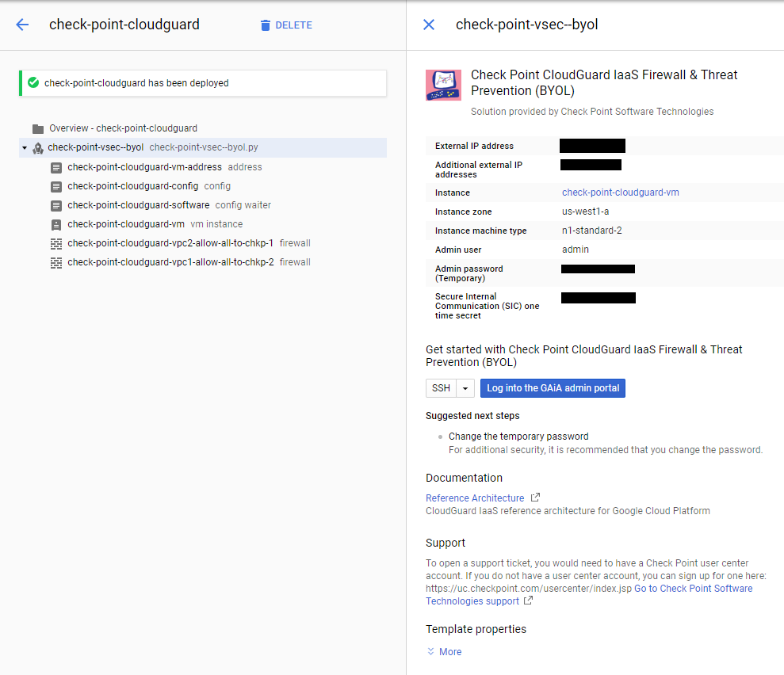Click the Instance machine type label
This screenshot has width=784, height=675.
click(x=480, y=231)
